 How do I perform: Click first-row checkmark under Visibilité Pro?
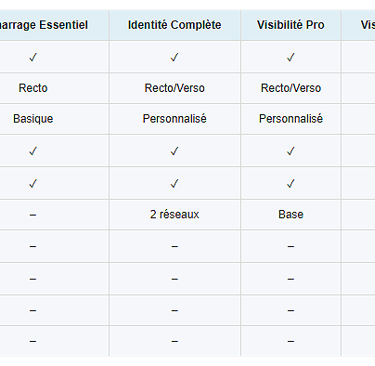coord(291,57)
